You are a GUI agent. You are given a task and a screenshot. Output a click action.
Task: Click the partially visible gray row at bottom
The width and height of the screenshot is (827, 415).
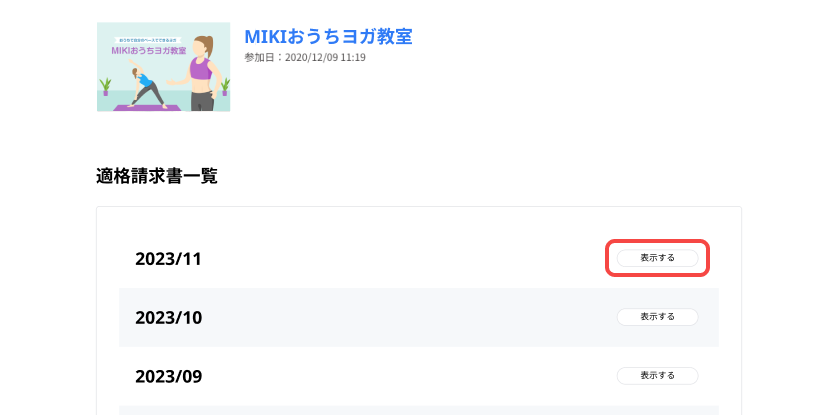point(419,410)
